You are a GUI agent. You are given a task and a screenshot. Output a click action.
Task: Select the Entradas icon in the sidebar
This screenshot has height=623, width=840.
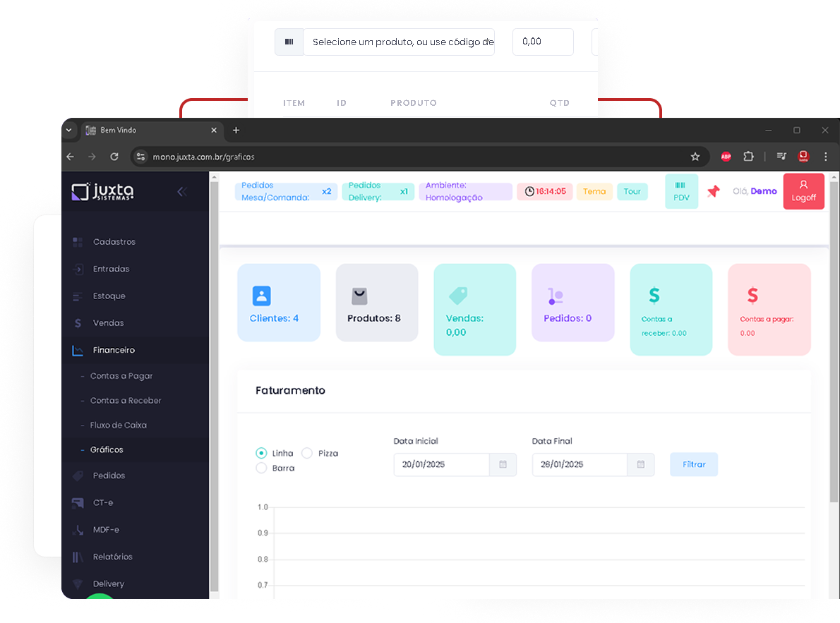[78, 269]
